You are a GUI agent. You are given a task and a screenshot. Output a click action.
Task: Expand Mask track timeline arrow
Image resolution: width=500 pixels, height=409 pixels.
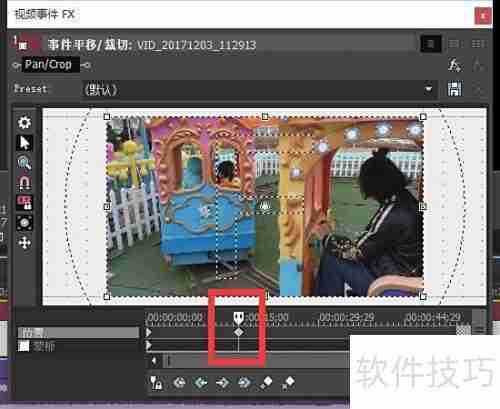tap(149, 346)
